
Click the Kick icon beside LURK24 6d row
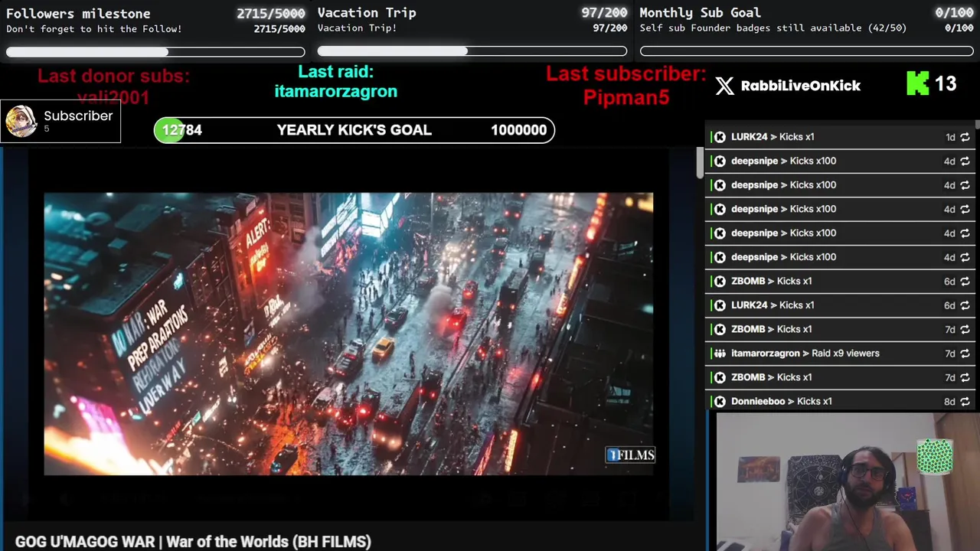coord(720,305)
